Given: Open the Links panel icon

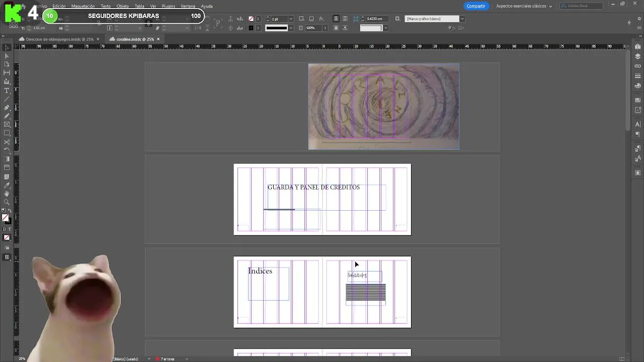Looking at the screenshot, I should [x=638, y=66].
